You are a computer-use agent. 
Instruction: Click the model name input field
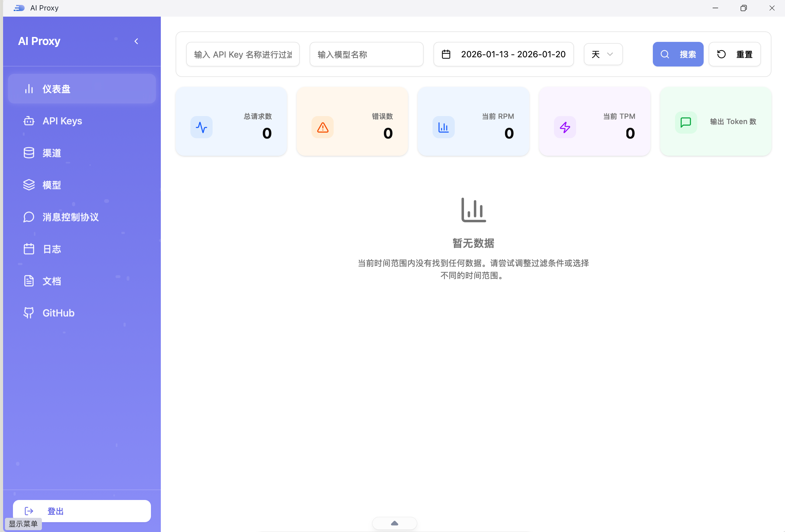point(366,54)
